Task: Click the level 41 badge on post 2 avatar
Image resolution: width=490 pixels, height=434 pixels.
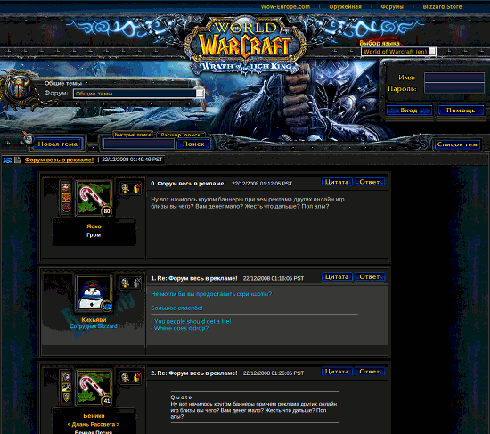Action: pyautogui.click(x=107, y=400)
